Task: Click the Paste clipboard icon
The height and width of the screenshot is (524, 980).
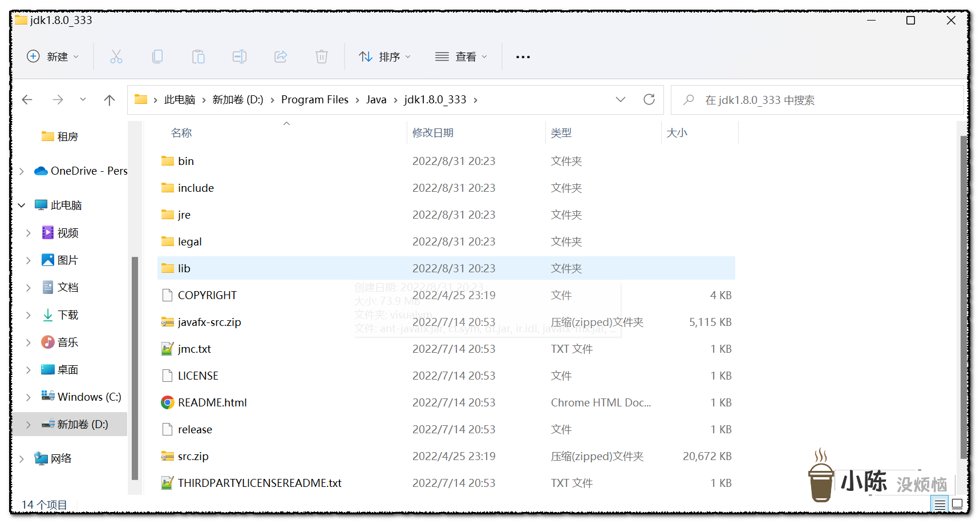Action: (199, 57)
